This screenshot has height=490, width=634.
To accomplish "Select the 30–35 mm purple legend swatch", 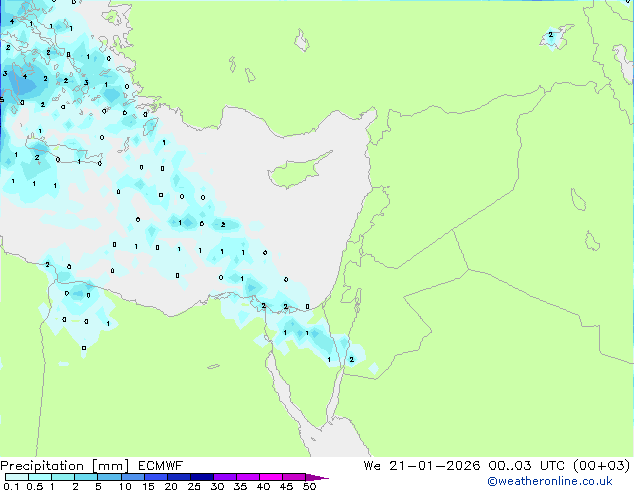I will tap(224, 477).
